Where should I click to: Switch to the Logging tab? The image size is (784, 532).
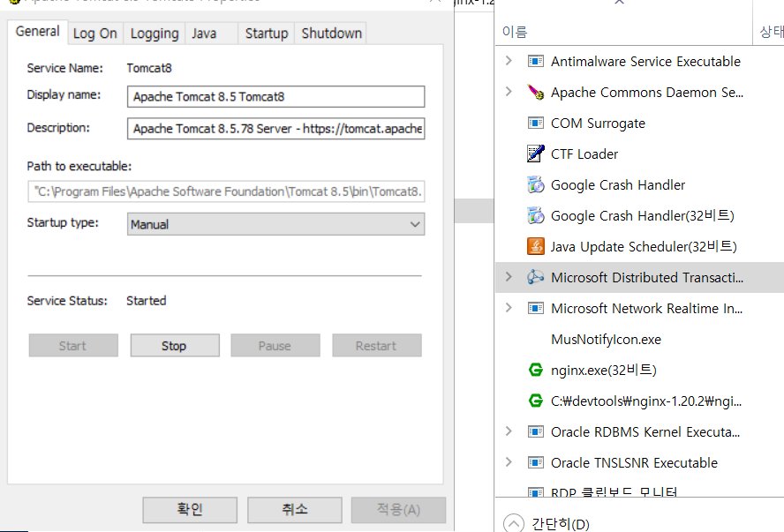(x=155, y=34)
